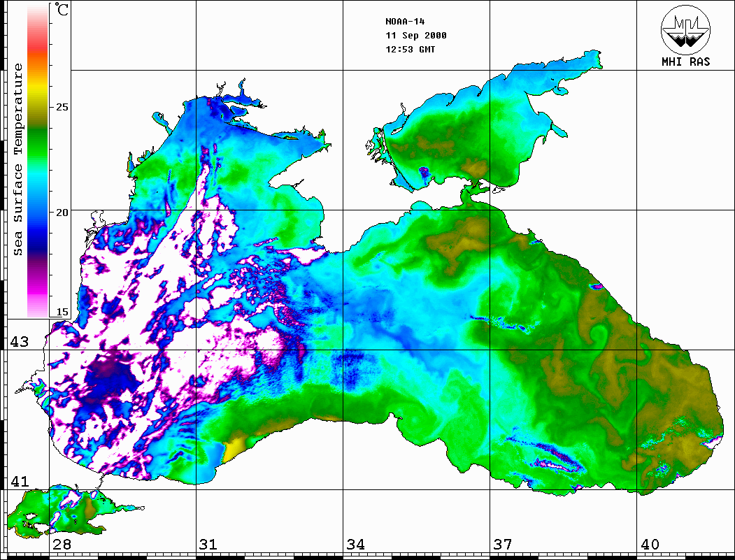Click longitude label 34
The width and height of the screenshot is (735, 560).
coord(355,544)
